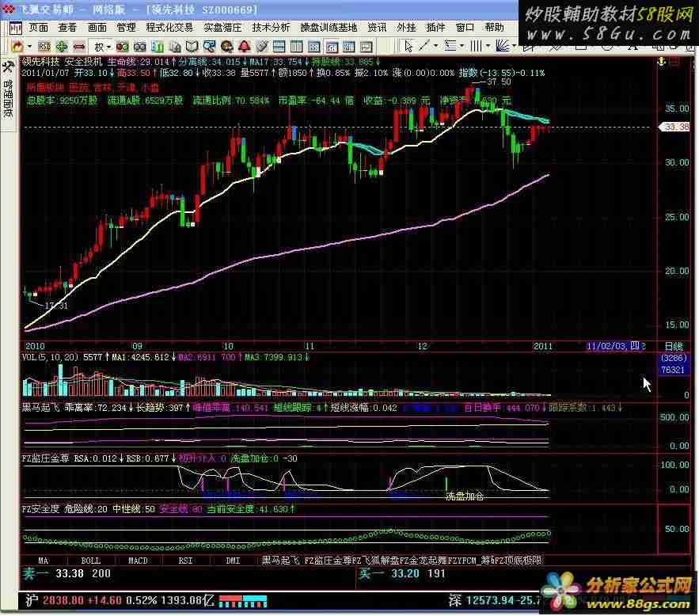Click the blue-green bar chart toolbar icon
Image resolution: width=699 pixels, height=616 pixels.
[x=157, y=47]
